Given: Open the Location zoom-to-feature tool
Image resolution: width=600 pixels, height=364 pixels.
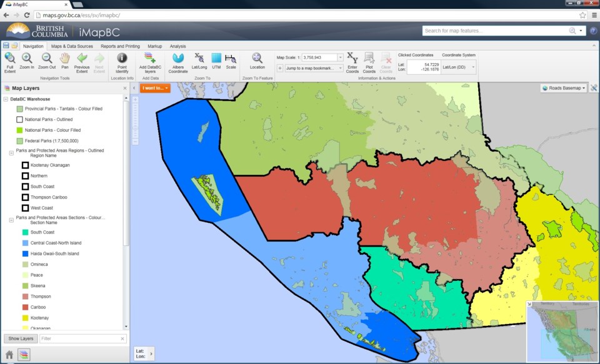Looking at the screenshot, I should (x=257, y=61).
